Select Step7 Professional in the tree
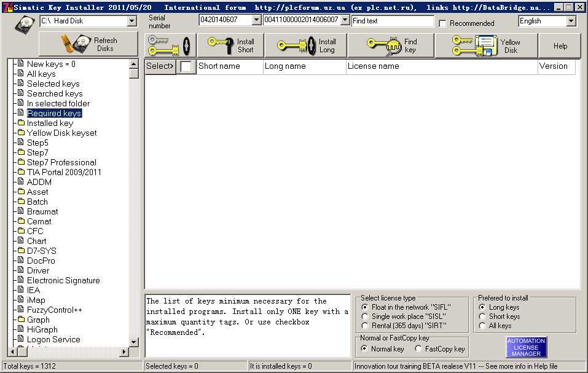The height and width of the screenshot is (373, 588). pyautogui.click(x=61, y=162)
